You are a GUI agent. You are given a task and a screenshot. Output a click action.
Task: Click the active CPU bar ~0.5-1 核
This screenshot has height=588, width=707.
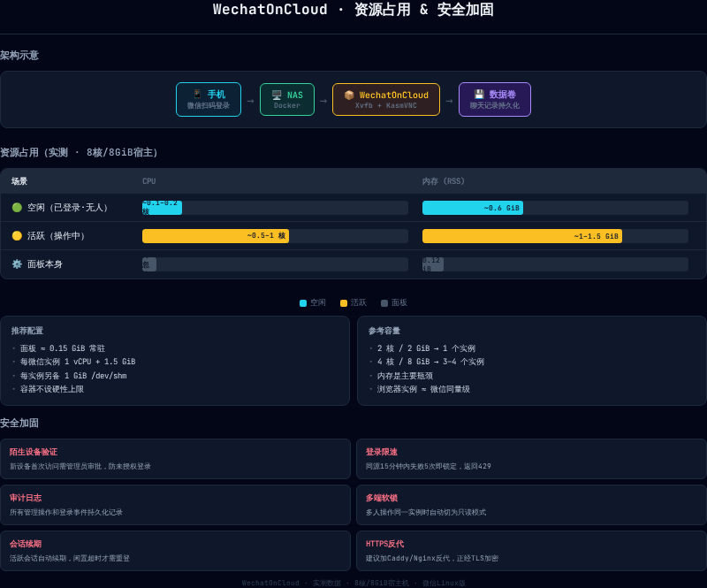(216, 236)
